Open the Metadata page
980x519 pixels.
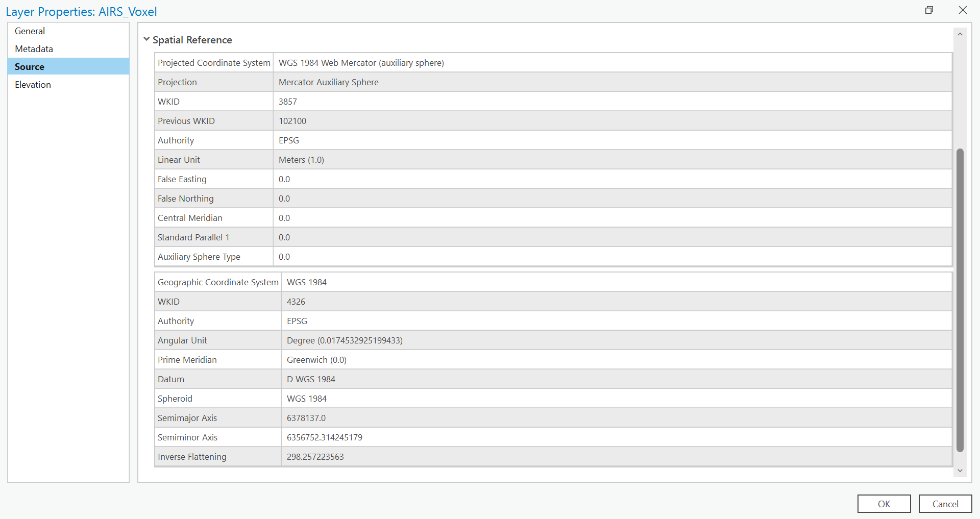pos(34,48)
